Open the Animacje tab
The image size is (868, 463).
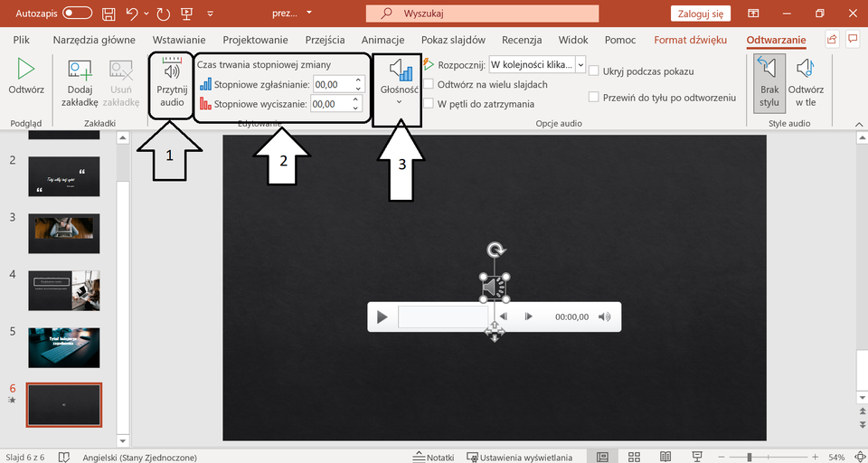pyautogui.click(x=383, y=40)
